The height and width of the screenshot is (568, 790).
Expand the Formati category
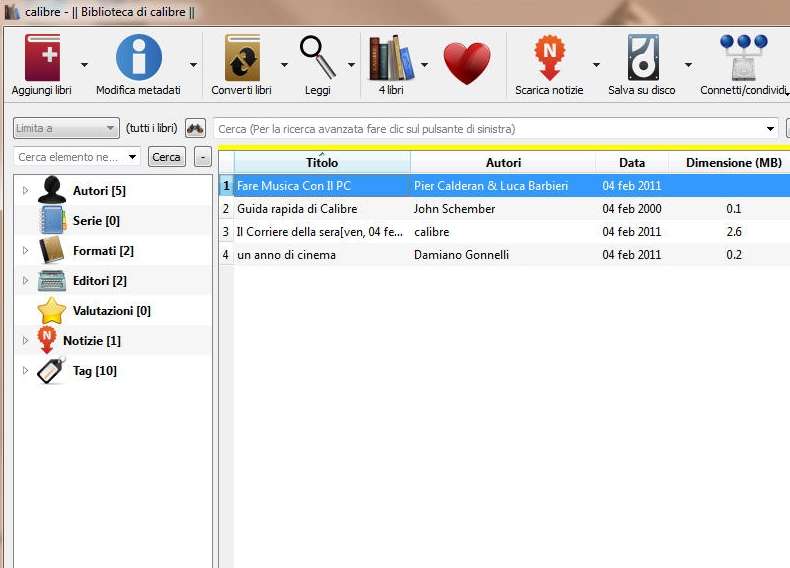(x=26, y=250)
